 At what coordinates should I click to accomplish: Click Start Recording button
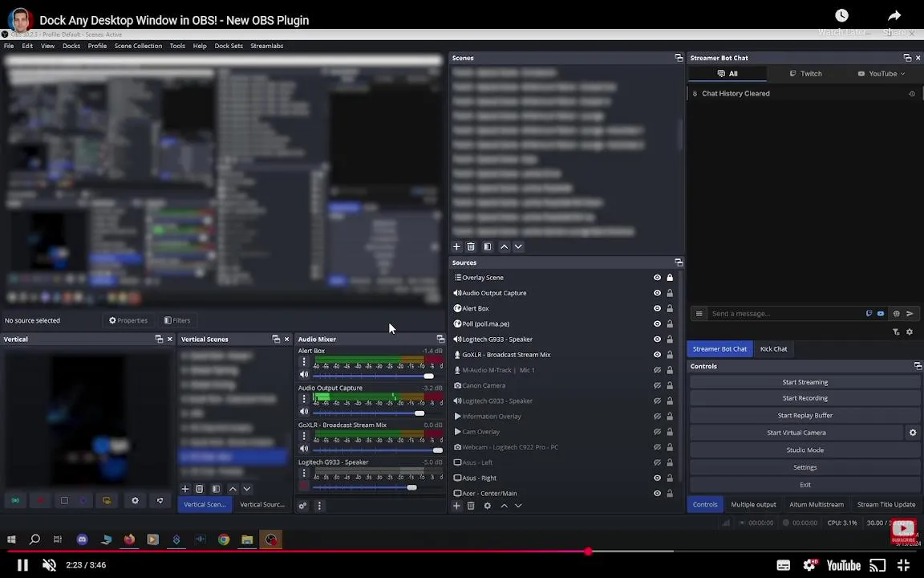tap(805, 398)
